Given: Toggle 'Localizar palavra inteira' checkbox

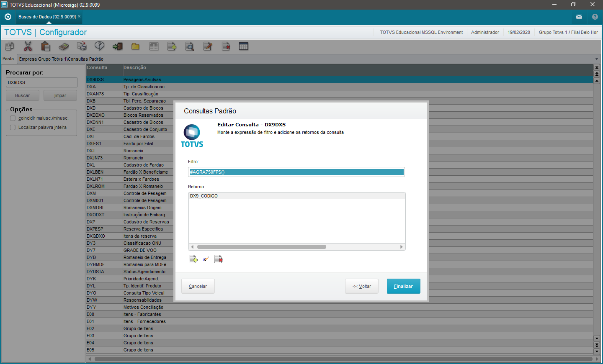Looking at the screenshot, I should pyautogui.click(x=13, y=128).
